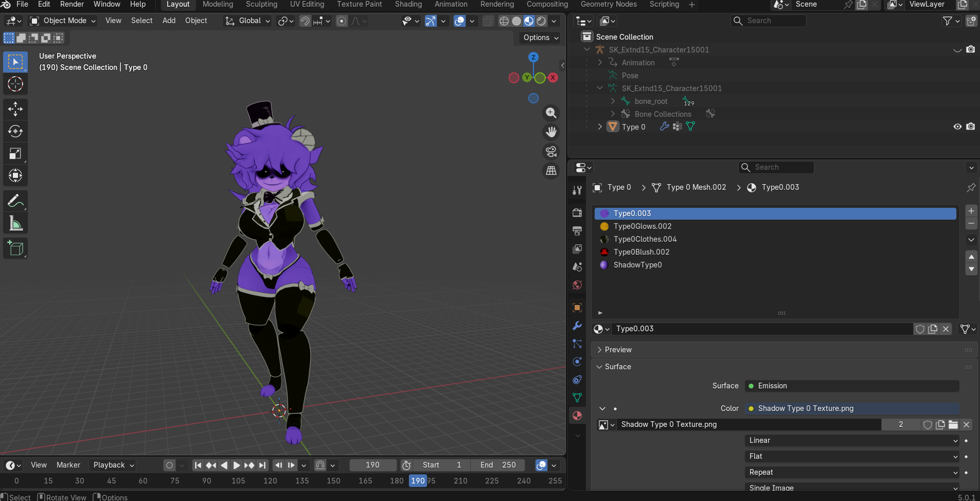Screen dimensions: 980x501
Task: Open the Scene properties tab
Action: coord(577,266)
